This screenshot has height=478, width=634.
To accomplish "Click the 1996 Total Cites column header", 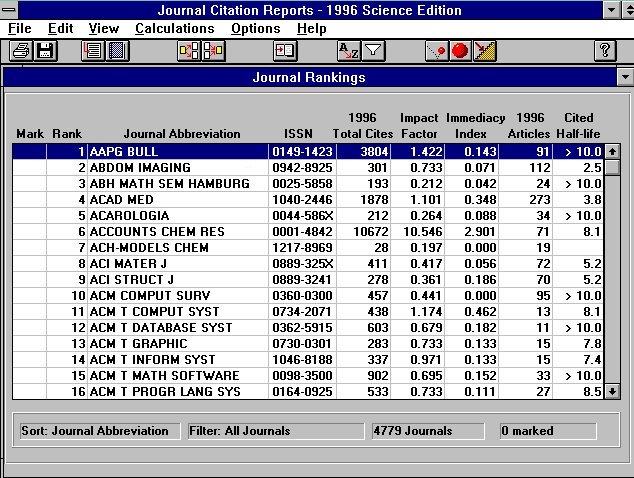I will coord(363,126).
